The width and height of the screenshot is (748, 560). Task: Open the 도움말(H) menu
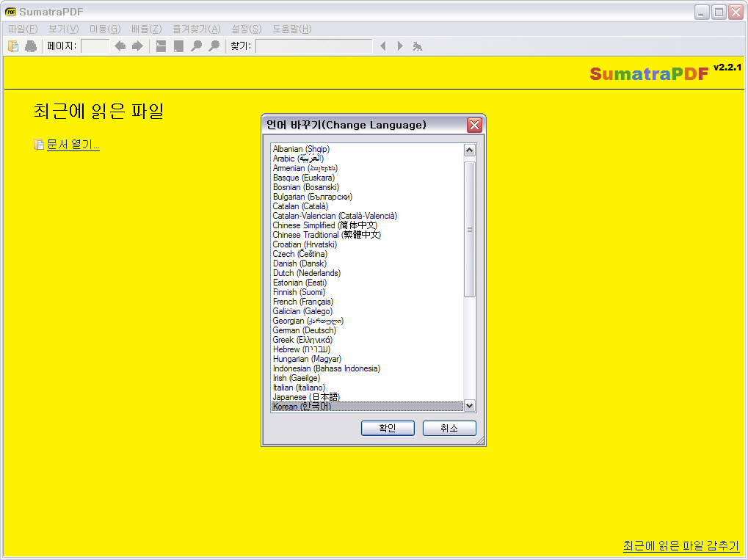292,29
